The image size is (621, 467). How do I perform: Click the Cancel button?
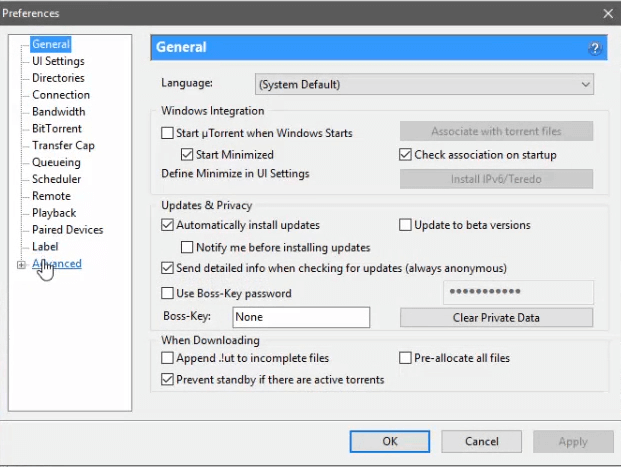click(x=482, y=441)
